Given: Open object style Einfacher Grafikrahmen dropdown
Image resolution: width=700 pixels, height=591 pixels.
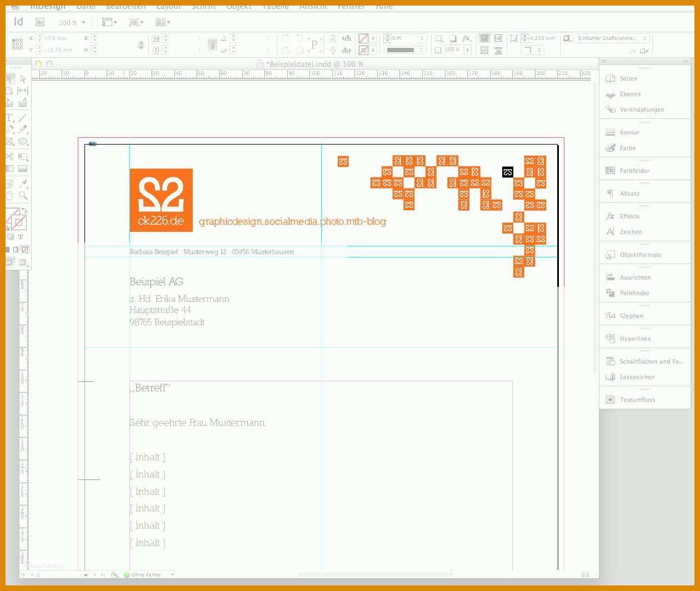Looking at the screenshot, I should click(x=611, y=38).
